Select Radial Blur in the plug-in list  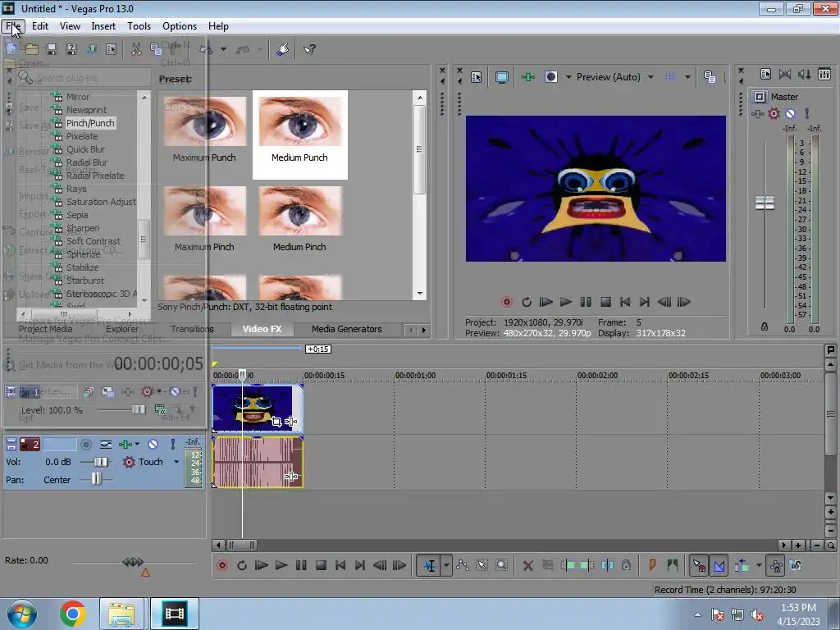(x=86, y=162)
